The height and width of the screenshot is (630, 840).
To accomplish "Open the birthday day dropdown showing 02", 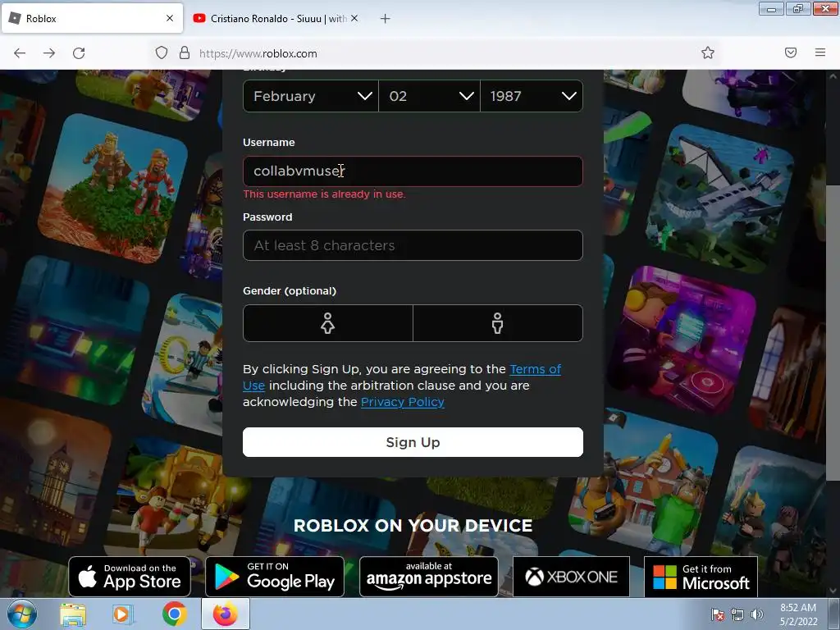I will (430, 96).
